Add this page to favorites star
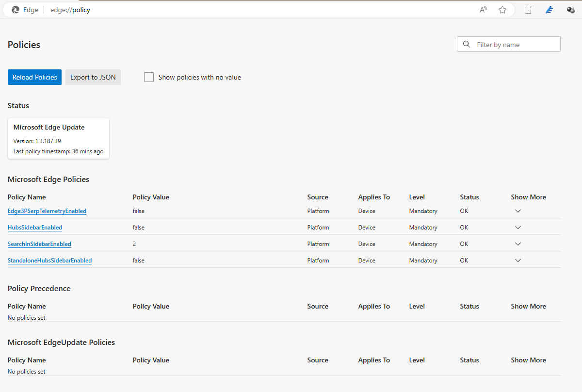582x392 pixels. 502,10
